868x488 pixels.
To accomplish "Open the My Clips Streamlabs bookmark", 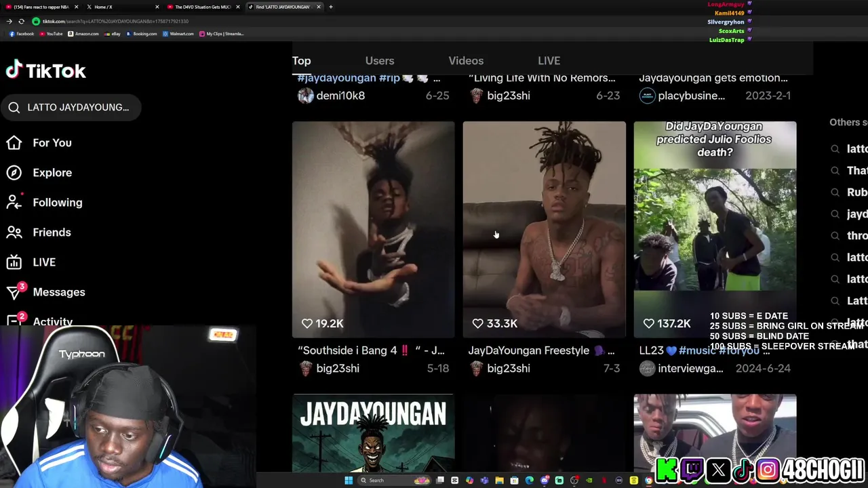I will 222,34.
